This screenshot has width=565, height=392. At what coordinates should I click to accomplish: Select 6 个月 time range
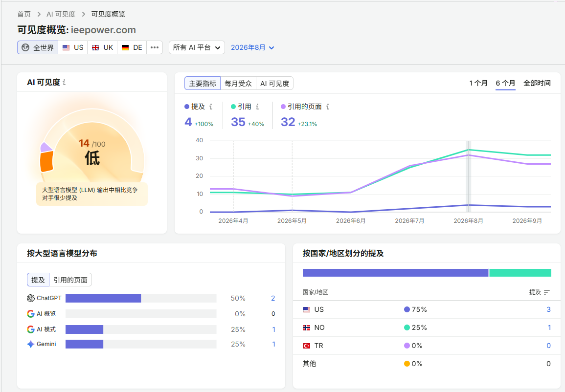click(505, 83)
